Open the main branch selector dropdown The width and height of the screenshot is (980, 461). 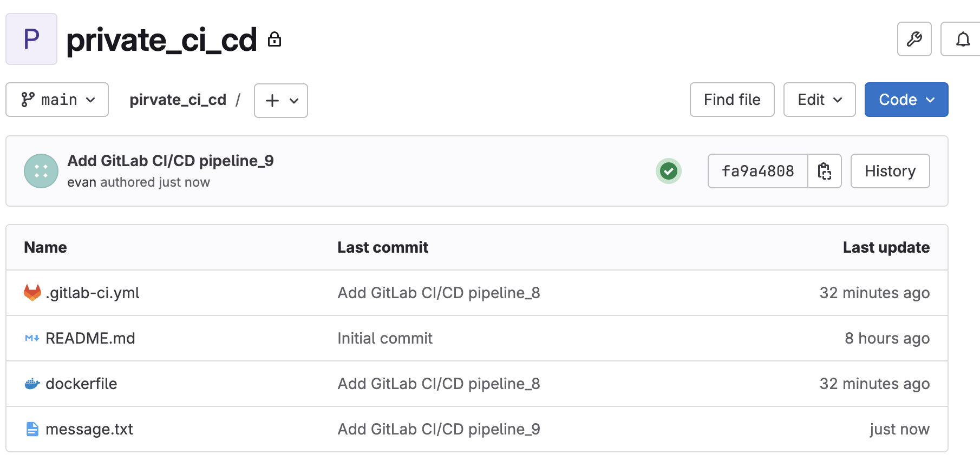[x=57, y=100]
